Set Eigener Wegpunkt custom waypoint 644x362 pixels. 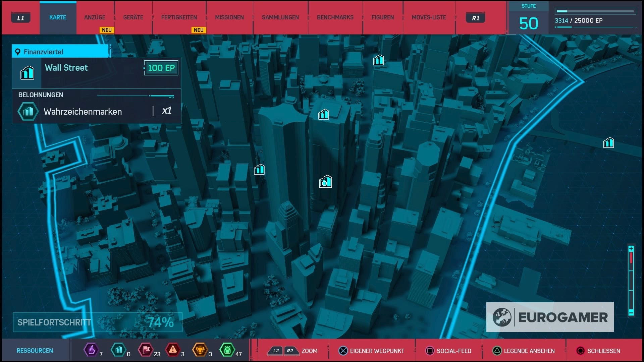pyautogui.click(x=377, y=351)
